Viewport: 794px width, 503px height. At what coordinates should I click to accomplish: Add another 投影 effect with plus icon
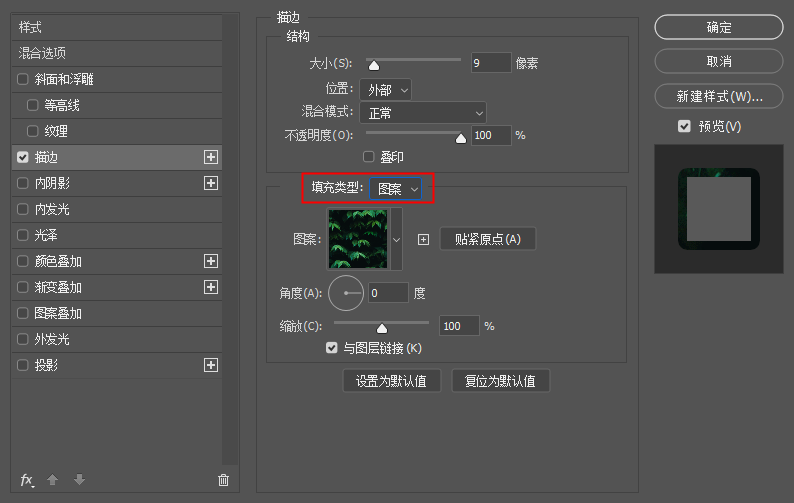pos(211,365)
